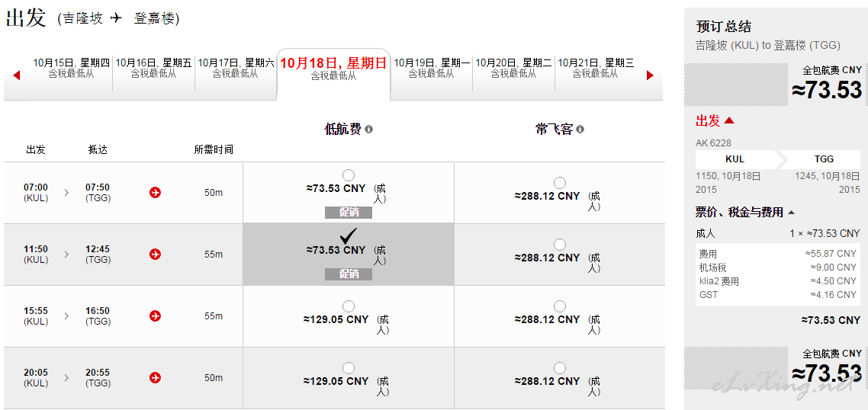Switch to the 10月19日 星期一 date tab
Viewport: 868px width, 410px height.
click(431, 68)
